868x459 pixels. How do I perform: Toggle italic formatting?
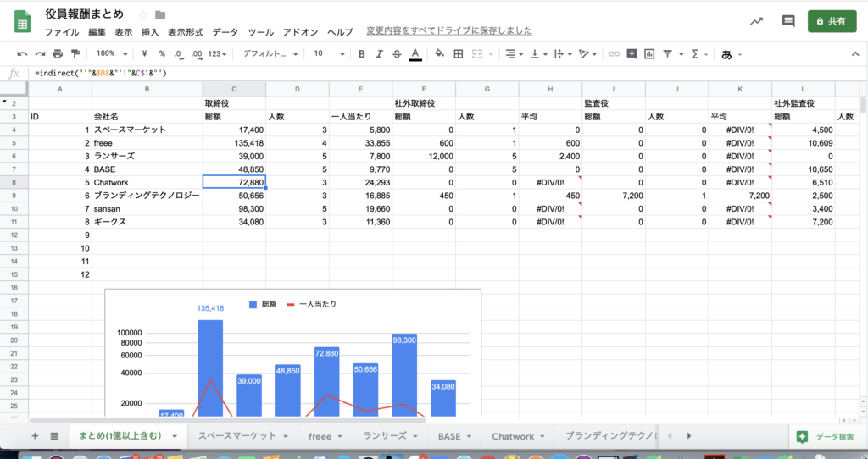(x=379, y=54)
